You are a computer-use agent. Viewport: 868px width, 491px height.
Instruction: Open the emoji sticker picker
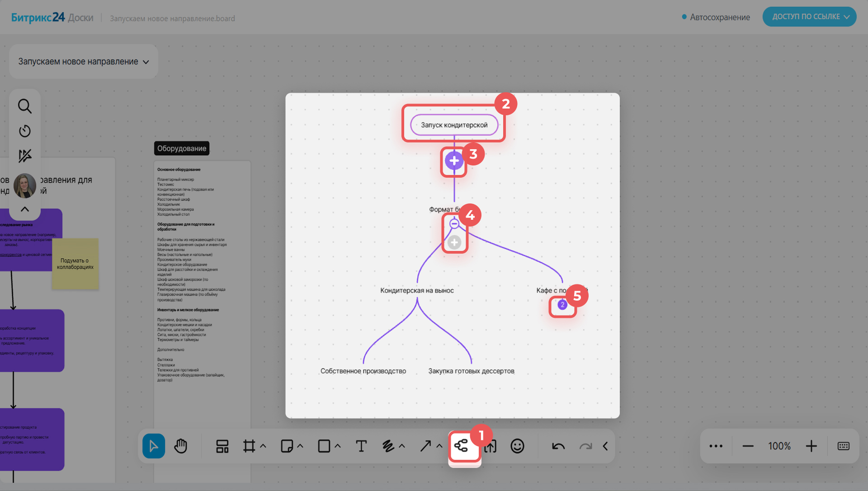point(517,446)
